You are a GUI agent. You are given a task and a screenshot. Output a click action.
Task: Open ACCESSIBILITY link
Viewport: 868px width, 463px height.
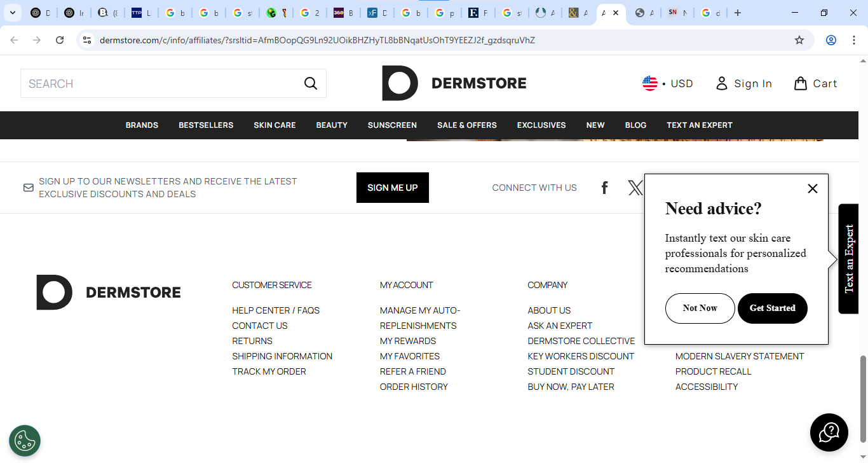pyautogui.click(x=707, y=387)
